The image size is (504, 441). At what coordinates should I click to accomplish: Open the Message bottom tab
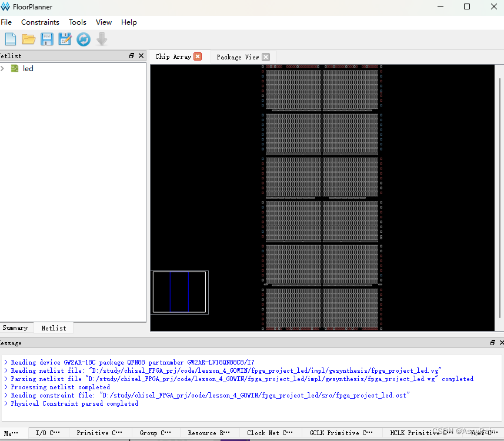pyautogui.click(x=11, y=433)
